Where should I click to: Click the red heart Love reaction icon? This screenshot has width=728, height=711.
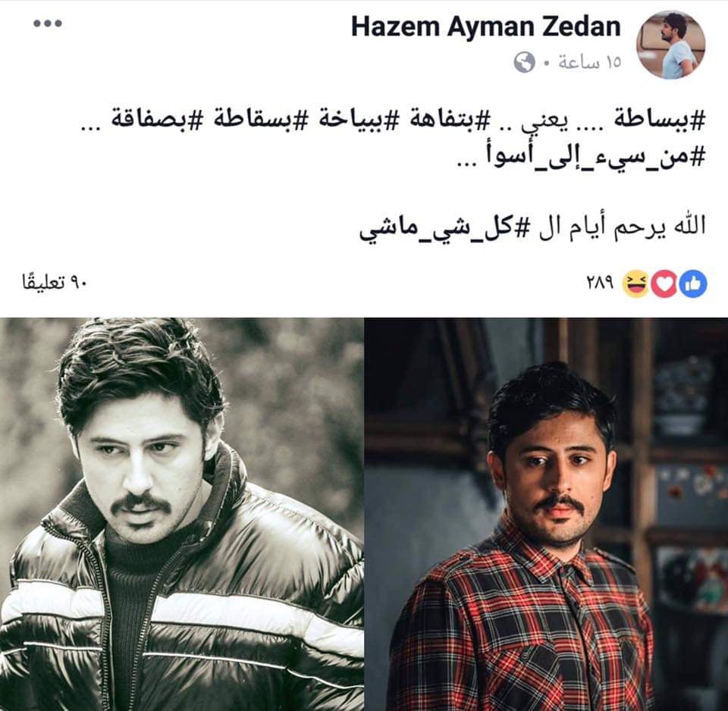(664, 284)
